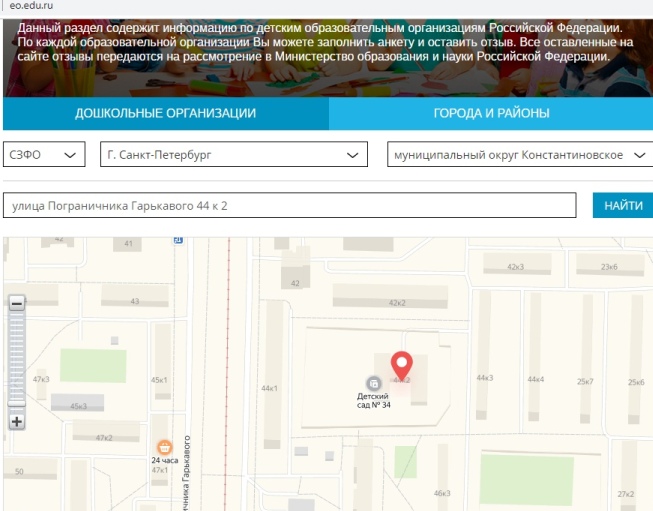
Task: Click building 42к2 on the map
Action: 397,302
